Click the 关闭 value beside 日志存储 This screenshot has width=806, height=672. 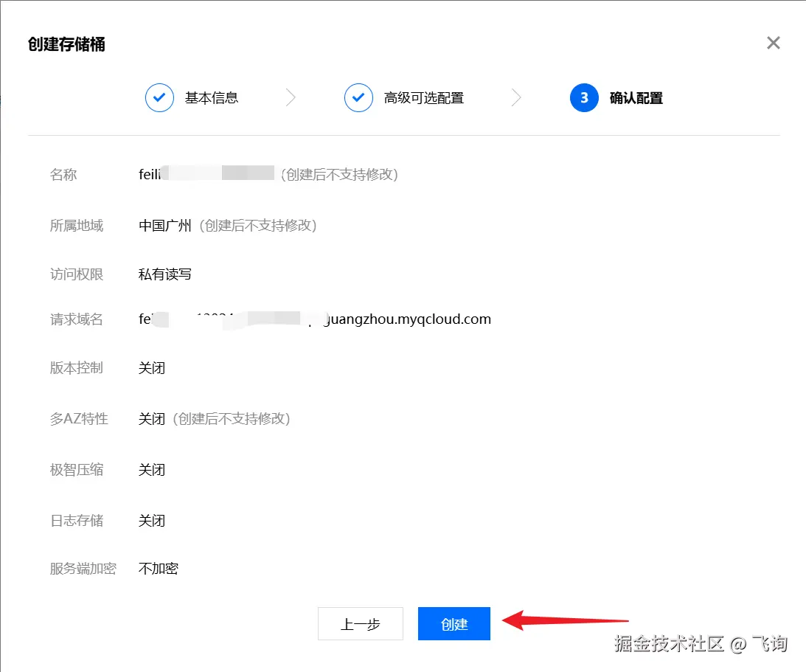click(152, 520)
